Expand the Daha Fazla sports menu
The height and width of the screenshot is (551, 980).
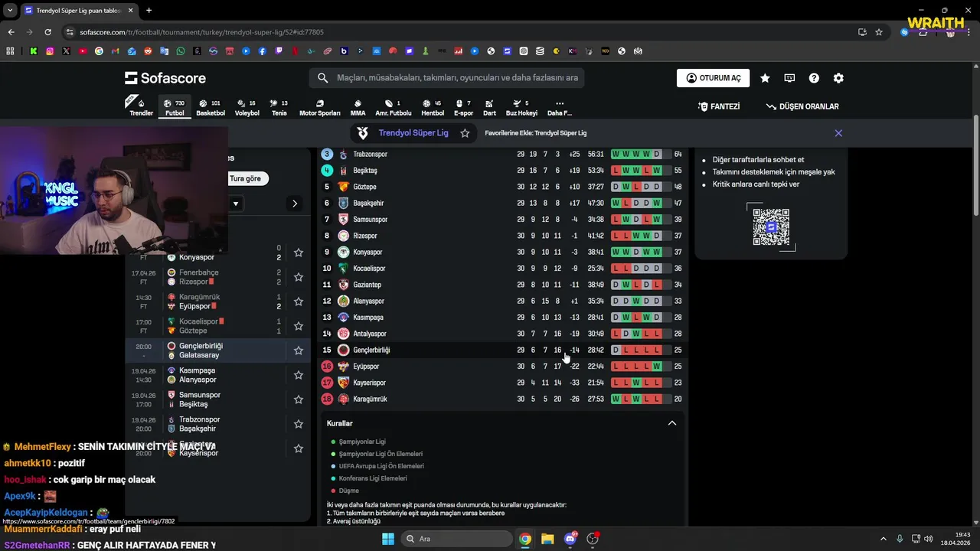tap(560, 107)
